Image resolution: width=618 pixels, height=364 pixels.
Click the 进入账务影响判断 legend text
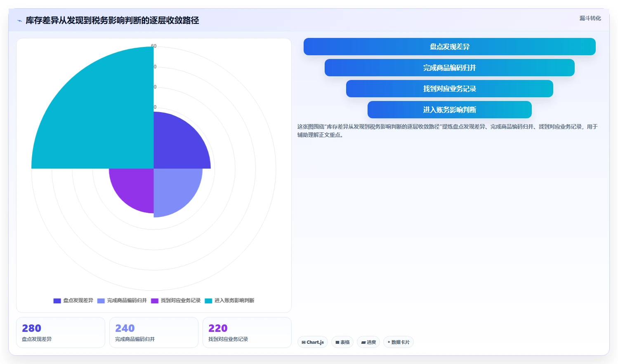234,301
